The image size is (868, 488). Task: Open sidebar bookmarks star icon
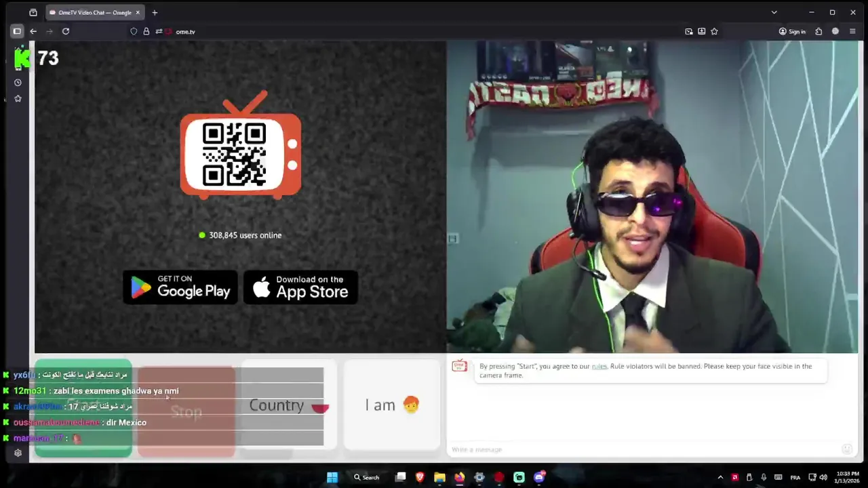18,98
